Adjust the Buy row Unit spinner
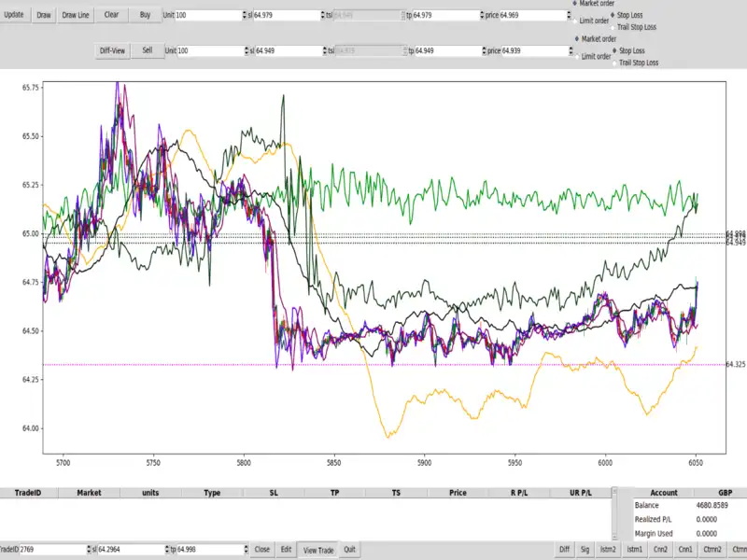This screenshot has width=747, height=560. click(x=246, y=16)
